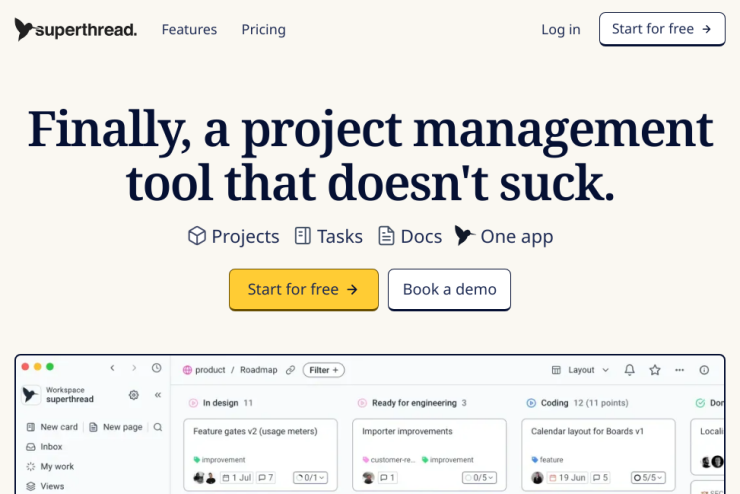This screenshot has height=494, width=740.
Task: Click the back navigation arrow in app
Action: click(112, 368)
